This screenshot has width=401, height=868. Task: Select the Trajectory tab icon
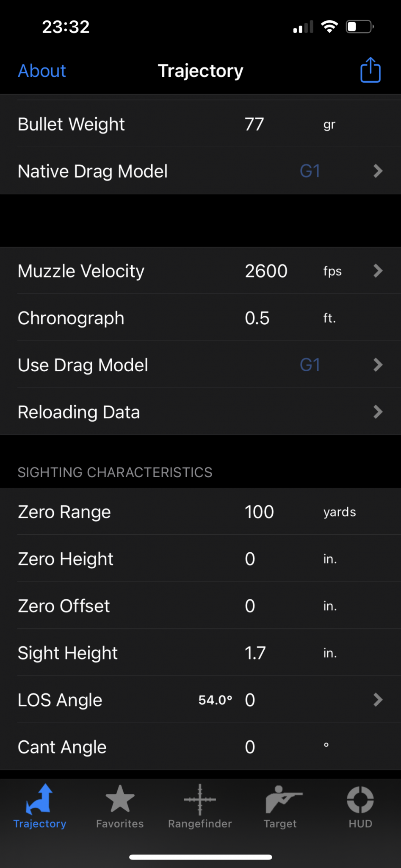click(40, 807)
